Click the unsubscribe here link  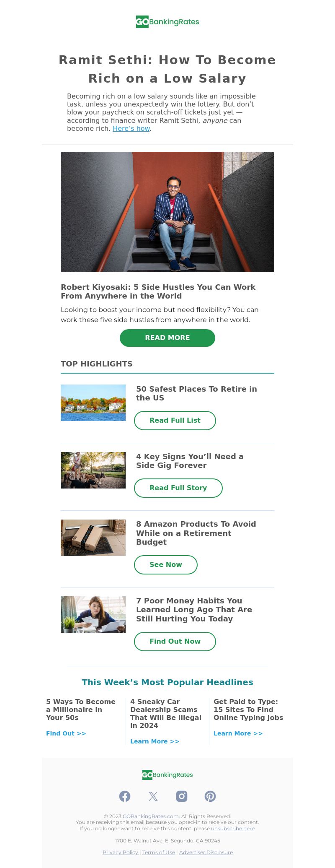click(233, 829)
